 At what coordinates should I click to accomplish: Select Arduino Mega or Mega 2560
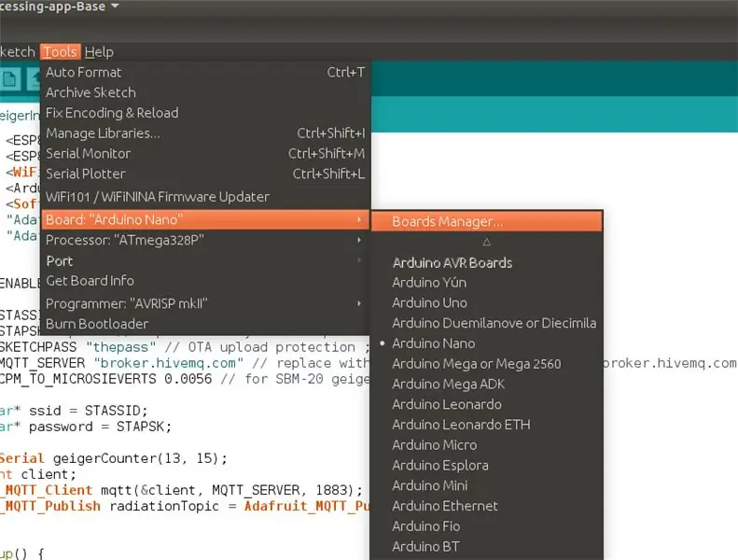[x=487, y=364]
